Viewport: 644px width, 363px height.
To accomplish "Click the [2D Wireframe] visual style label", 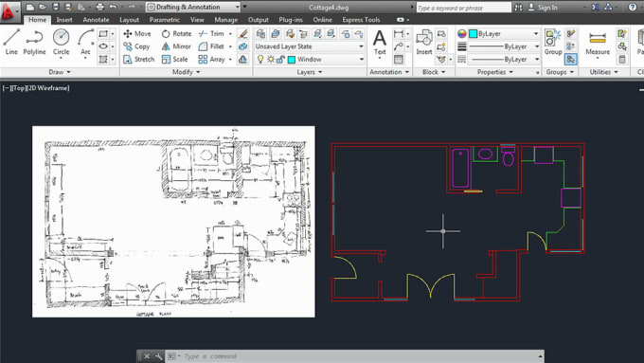I will click(x=47, y=88).
